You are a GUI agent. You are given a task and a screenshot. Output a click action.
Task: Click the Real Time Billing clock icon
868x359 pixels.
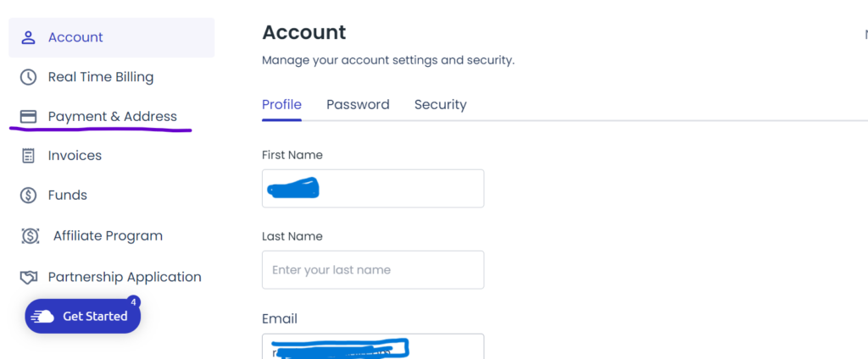(28, 77)
